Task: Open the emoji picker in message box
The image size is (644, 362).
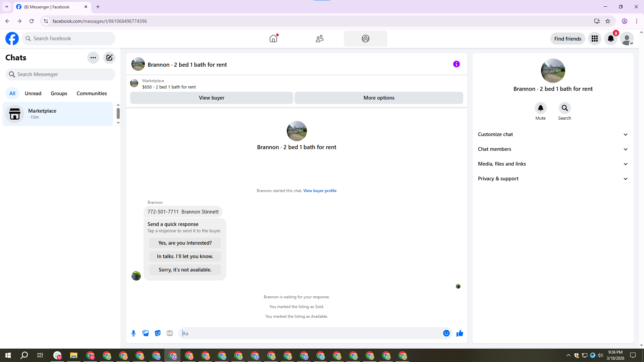Action: click(446, 333)
